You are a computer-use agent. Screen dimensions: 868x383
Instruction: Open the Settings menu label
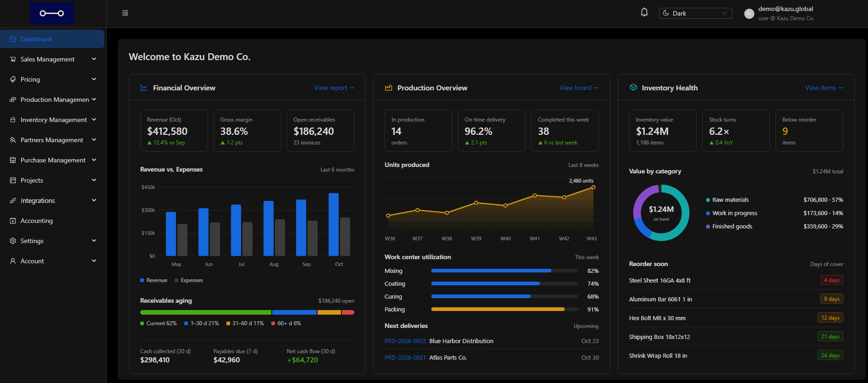(x=32, y=241)
